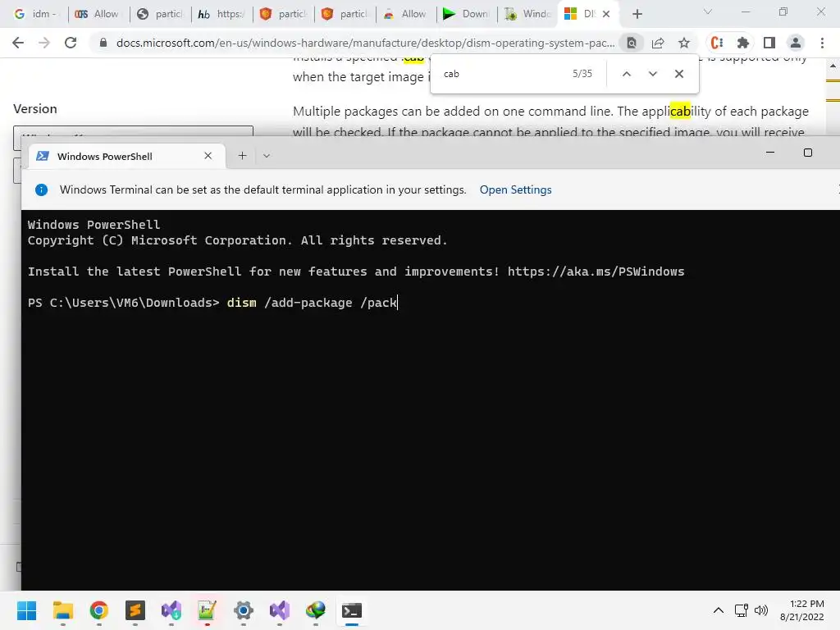Open Chrome tab search chevron
The height and width of the screenshot is (630, 840).
(x=708, y=11)
